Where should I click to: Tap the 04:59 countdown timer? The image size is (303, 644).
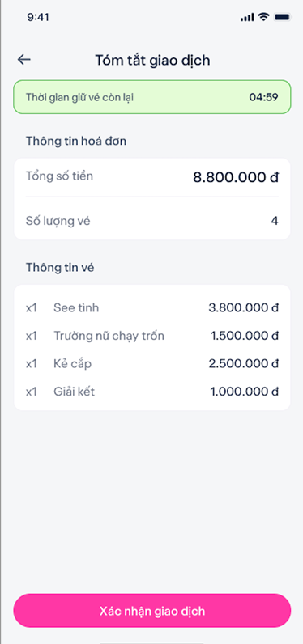coord(263,97)
